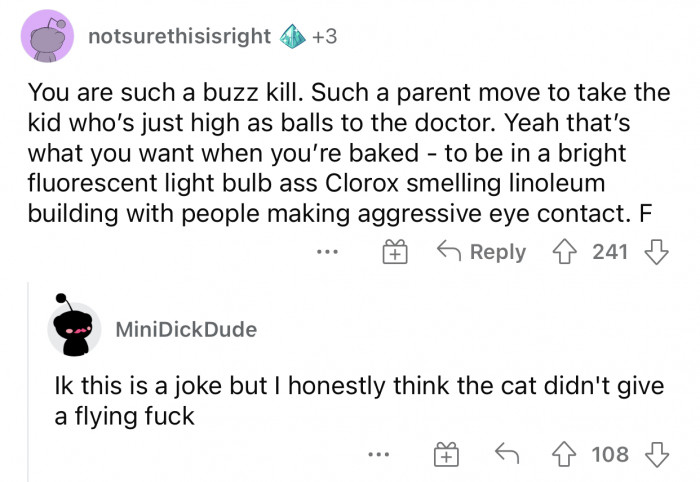Click the 108 vote score
This screenshot has width=700, height=482.
[610, 455]
